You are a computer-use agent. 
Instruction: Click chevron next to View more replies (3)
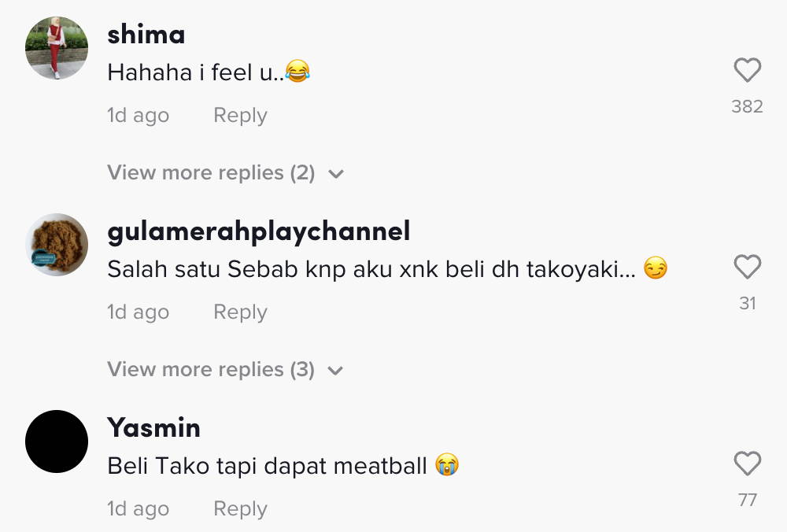coord(336,371)
